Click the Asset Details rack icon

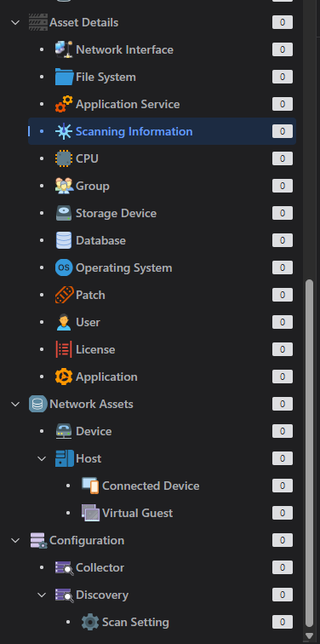(38, 22)
